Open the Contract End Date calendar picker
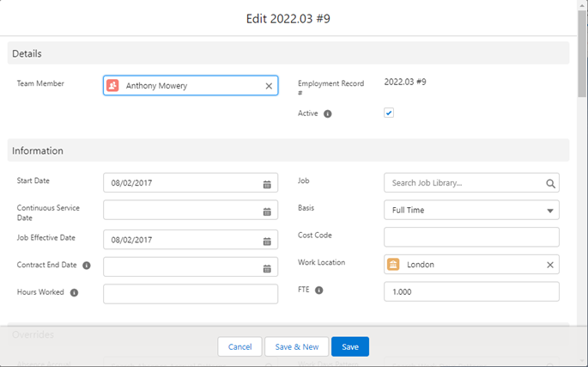 [267, 268]
